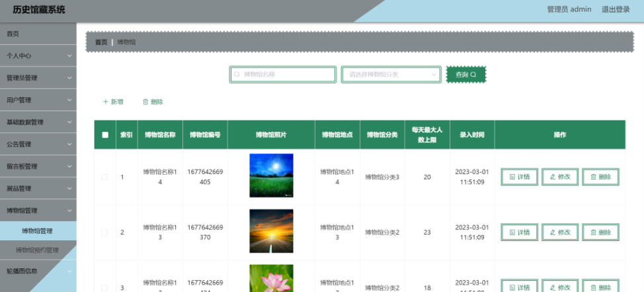Click the value 23 in row 2
Viewport: 644px width, 292px height.
[427, 232]
